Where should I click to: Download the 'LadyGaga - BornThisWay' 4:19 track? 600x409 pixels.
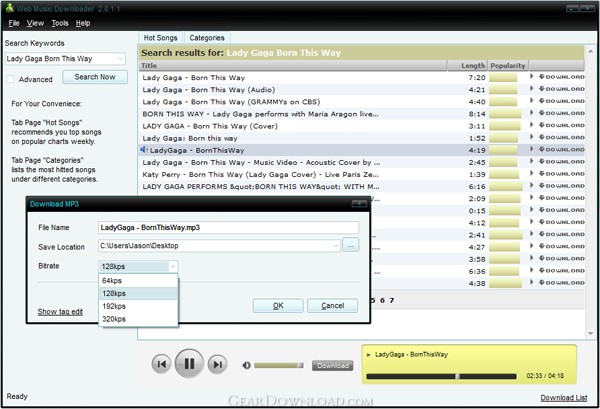pos(561,150)
